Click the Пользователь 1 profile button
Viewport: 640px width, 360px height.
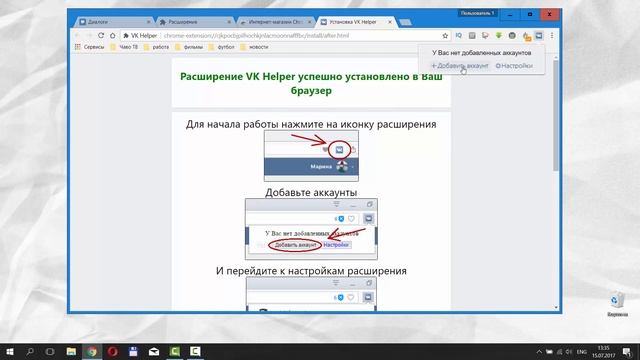click(x=477, y=13)
